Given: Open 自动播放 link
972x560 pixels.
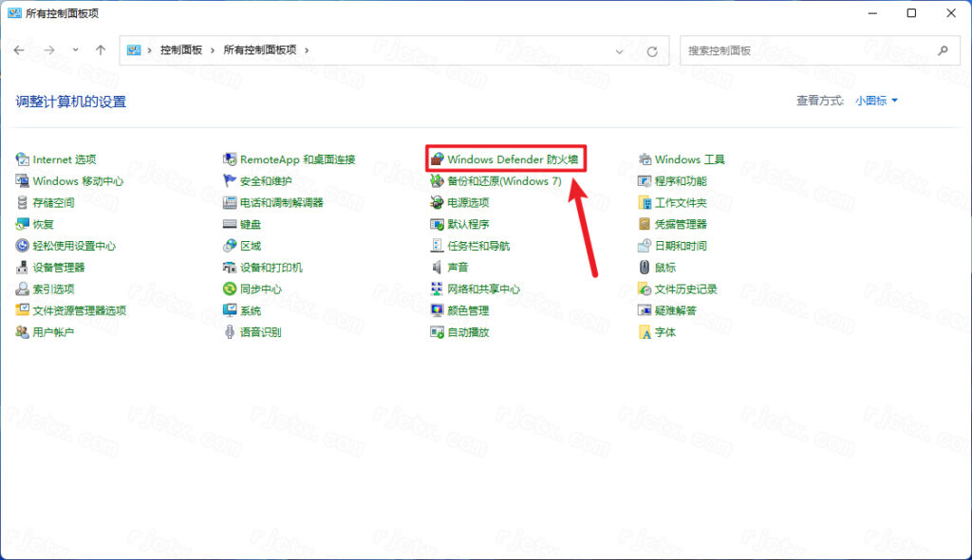Looking at the screenshot, I should (x=468, y=332).
